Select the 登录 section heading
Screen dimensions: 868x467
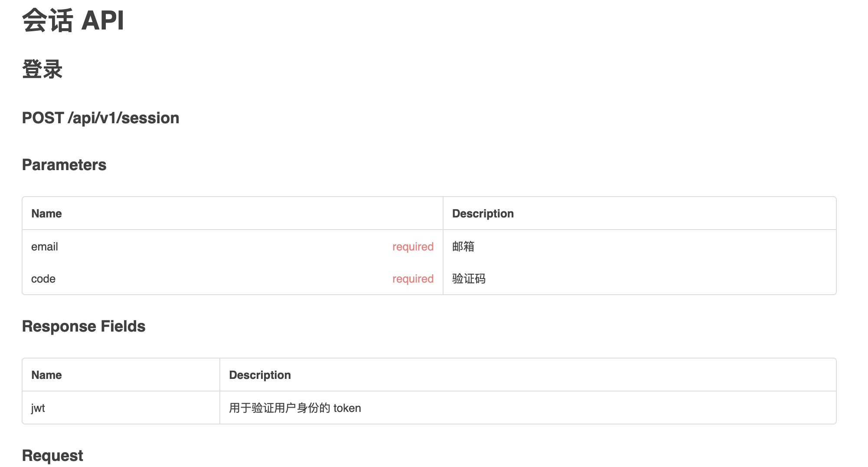(x=42, y=69)
